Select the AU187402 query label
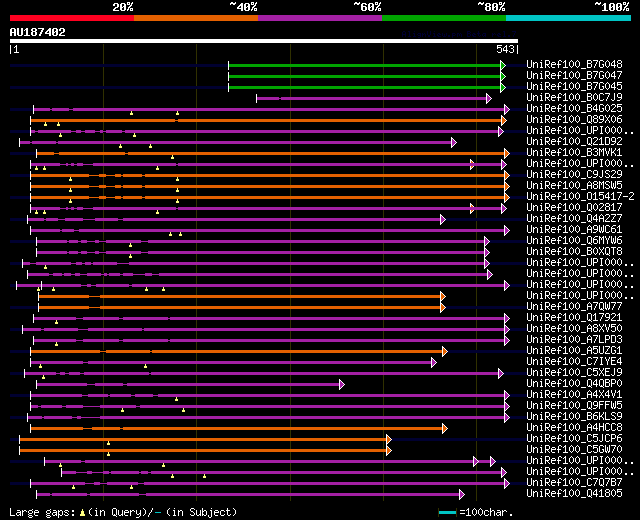Viewport: 640px width, 520px height. 38,32
